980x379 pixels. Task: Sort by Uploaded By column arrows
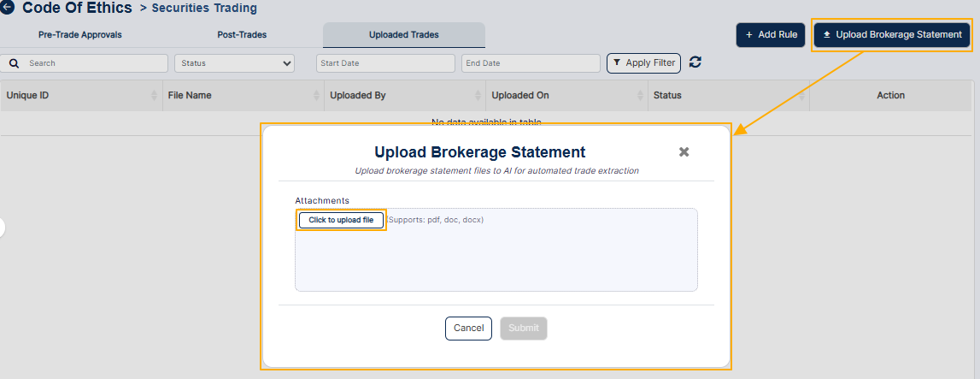(x=478, y=96)
